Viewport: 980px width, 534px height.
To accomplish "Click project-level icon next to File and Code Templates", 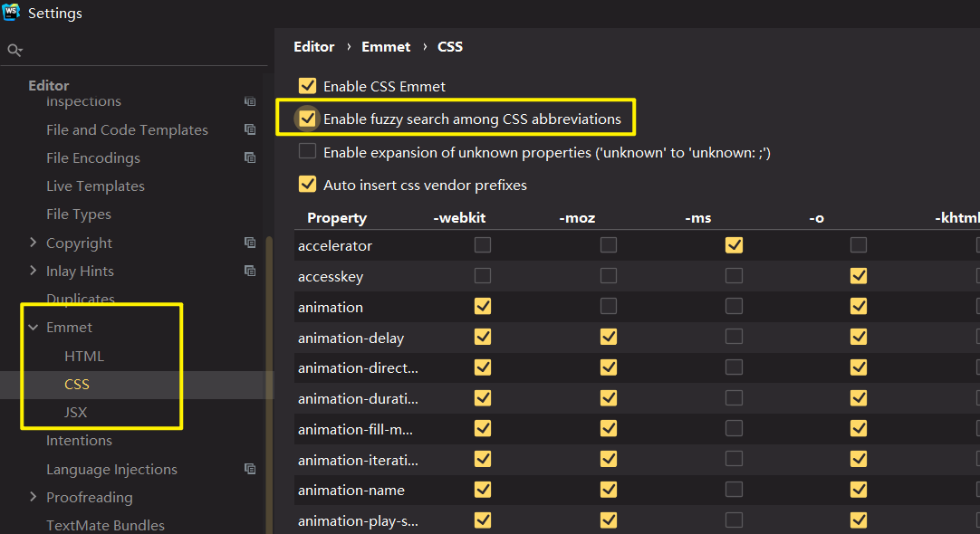I will click(x=250, y=129).
